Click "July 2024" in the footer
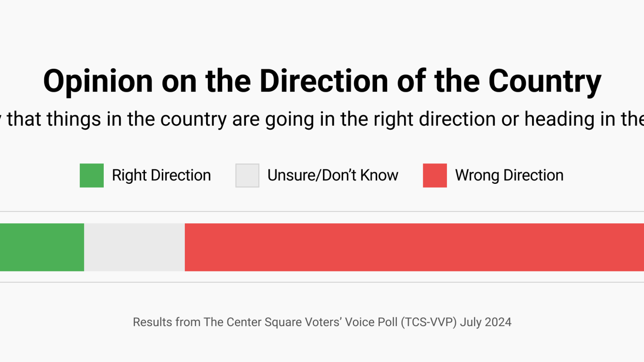This screenshot has width=644, height=362. [x=486, y=322]
